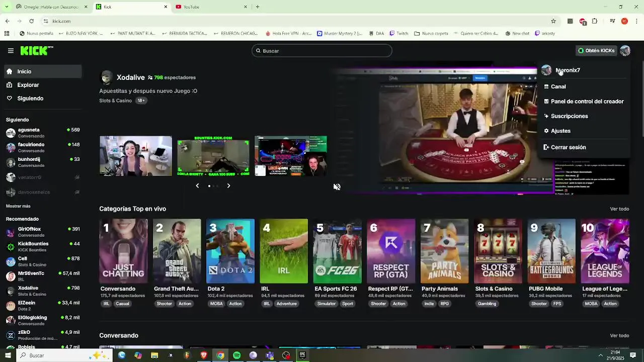Open the Party Animals category card
644x362 pixels.
[x=444, y=251]
